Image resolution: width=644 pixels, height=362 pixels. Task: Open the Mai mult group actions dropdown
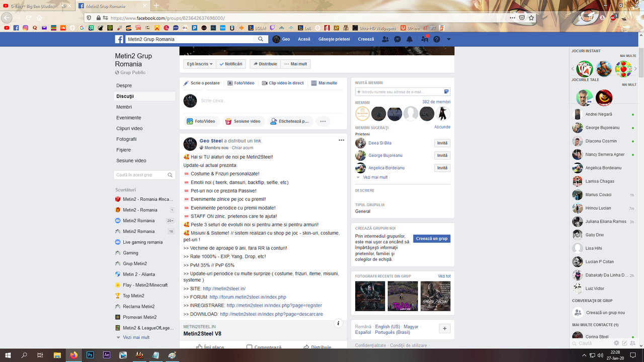pos(295,64)
